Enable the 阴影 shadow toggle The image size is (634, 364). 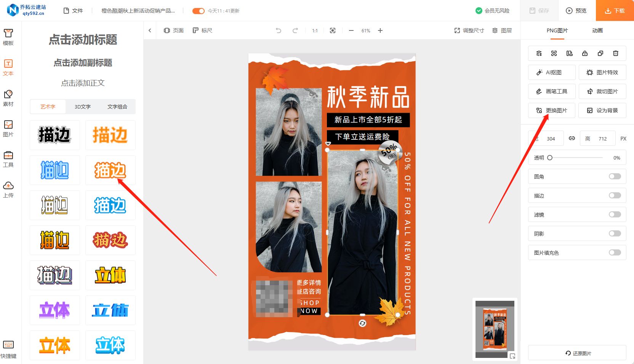click(x=615, y=233)
